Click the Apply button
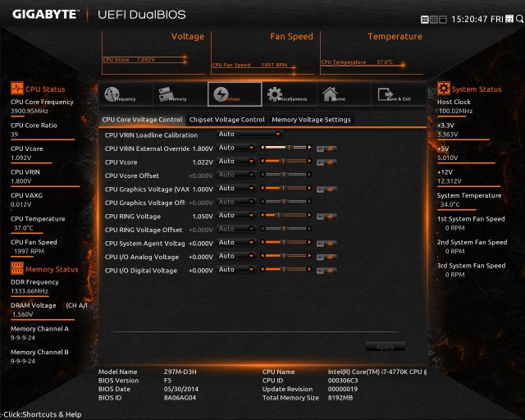 [385, 347]
